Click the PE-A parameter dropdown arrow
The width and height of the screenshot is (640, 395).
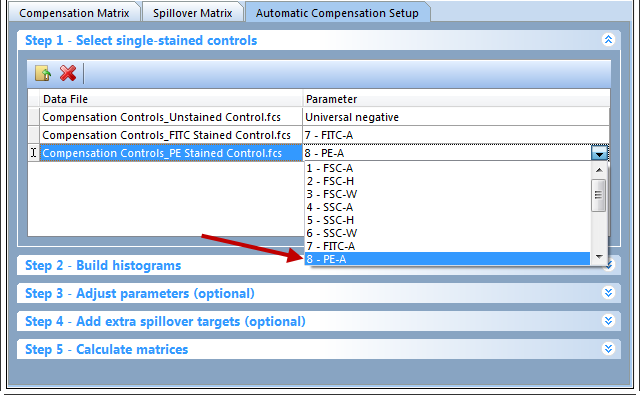click(x=599, y=153)
